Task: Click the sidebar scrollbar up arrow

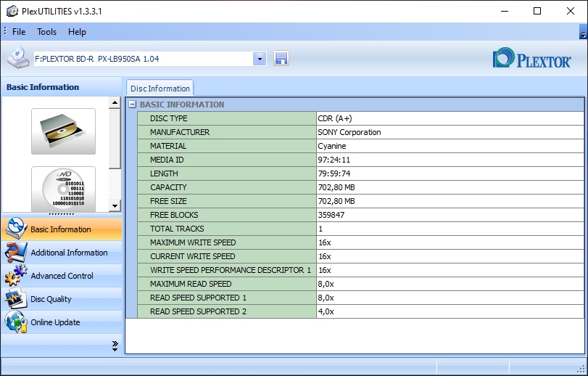Action: click(115, 103)
